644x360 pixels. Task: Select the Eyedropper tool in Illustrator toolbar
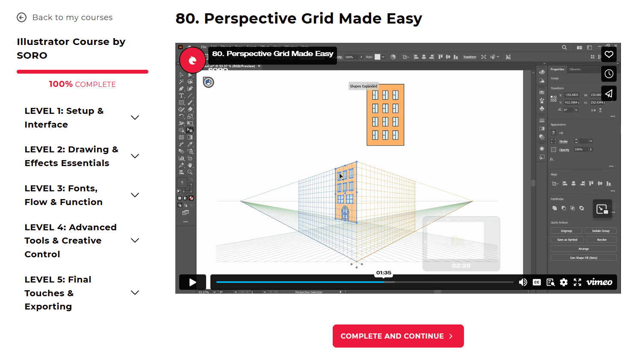point(190,144)
